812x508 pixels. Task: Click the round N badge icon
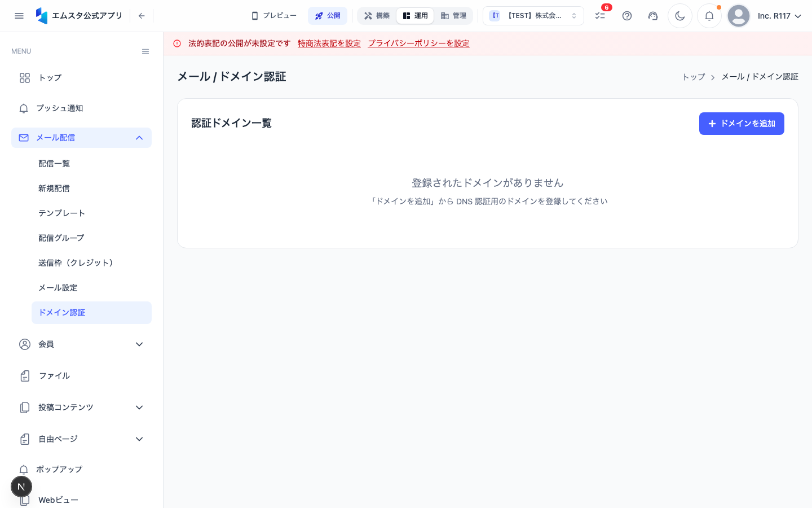click(21, 487)
